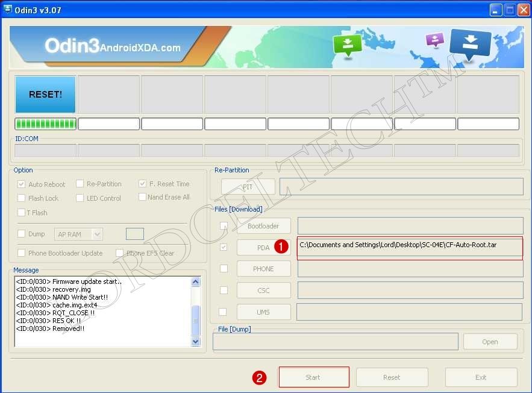The image size is (532, 393).
Task: Click the Message log scrollbar thumb
Action: (196, 321)
